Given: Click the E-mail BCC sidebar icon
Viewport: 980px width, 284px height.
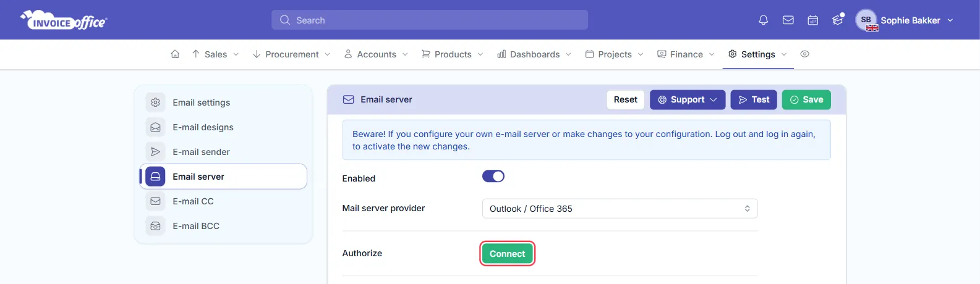Looking at the screenshot, I should tap(155, 226).
